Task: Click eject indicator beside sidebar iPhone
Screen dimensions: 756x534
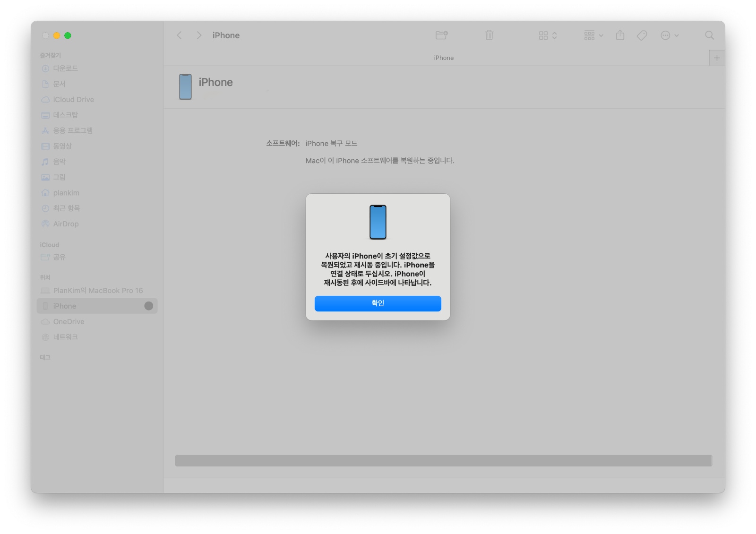Action: click(x=149, y=306)
